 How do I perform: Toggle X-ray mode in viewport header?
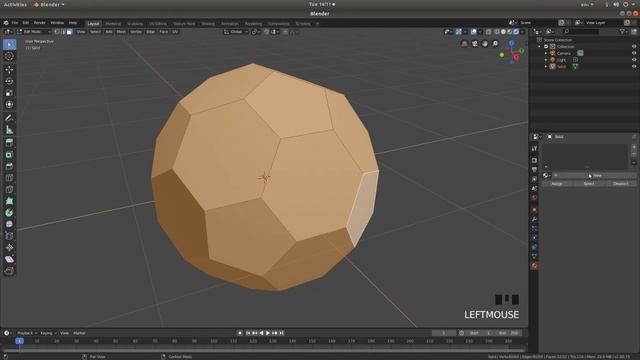[489, 31]
